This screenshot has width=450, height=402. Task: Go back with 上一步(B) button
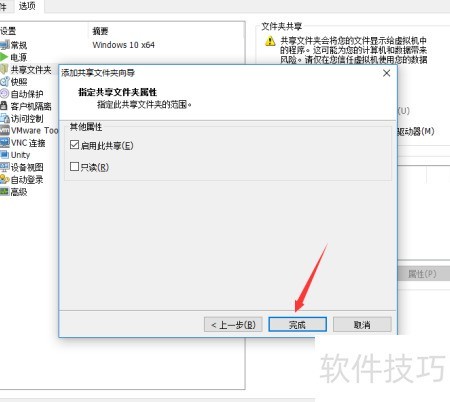click(x=233, y=324)
